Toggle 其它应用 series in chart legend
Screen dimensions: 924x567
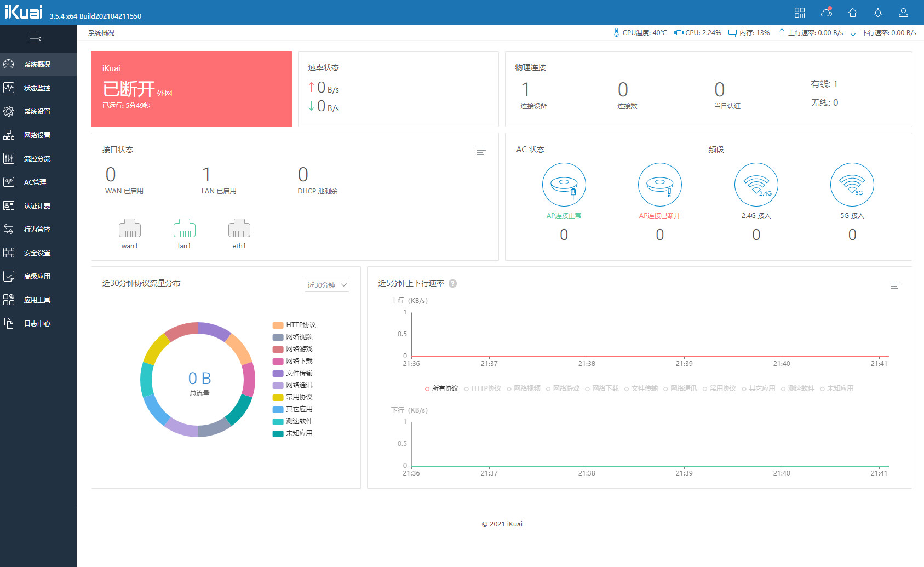tap(759, 388)
